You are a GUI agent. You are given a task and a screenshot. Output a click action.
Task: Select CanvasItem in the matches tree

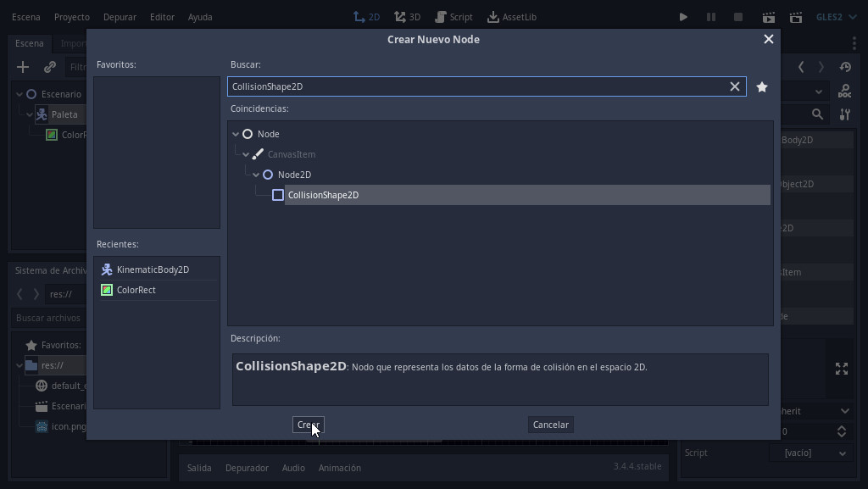(x=292, y=154)
